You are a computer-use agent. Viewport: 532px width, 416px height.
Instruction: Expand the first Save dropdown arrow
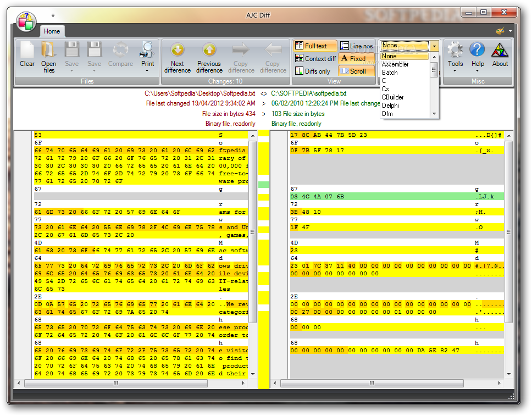click(x=71, y=71)
